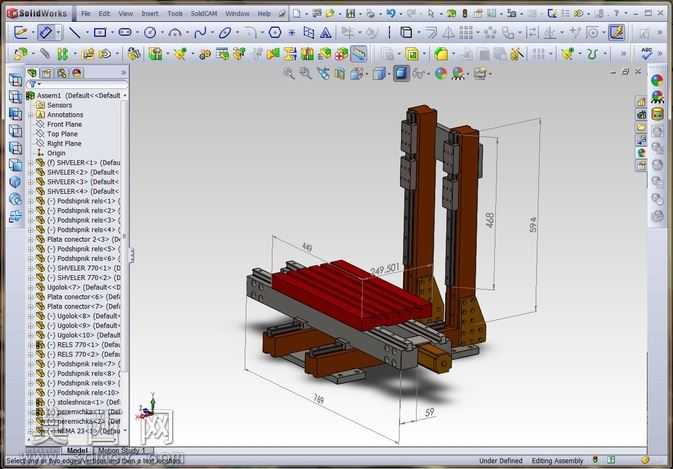
Task: Open the PropertyManager panel tab
Action: 47,73
